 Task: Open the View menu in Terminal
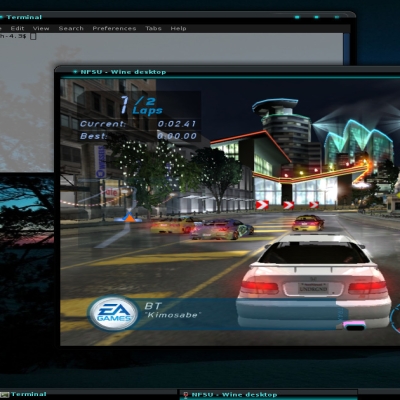(x=41, y=28)
